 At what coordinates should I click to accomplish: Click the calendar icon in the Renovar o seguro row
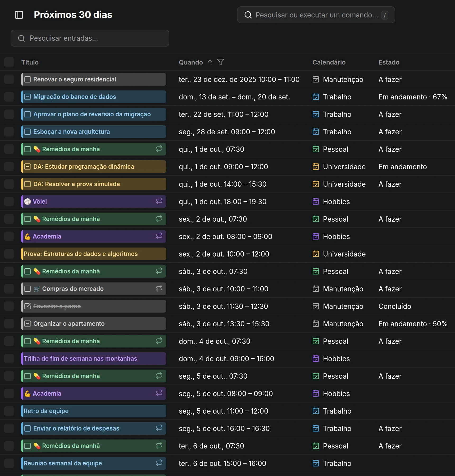click(x=316, y=79)
